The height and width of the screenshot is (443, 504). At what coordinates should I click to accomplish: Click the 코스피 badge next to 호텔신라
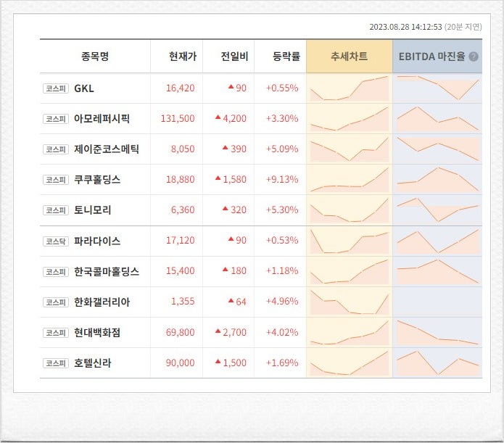56,363
